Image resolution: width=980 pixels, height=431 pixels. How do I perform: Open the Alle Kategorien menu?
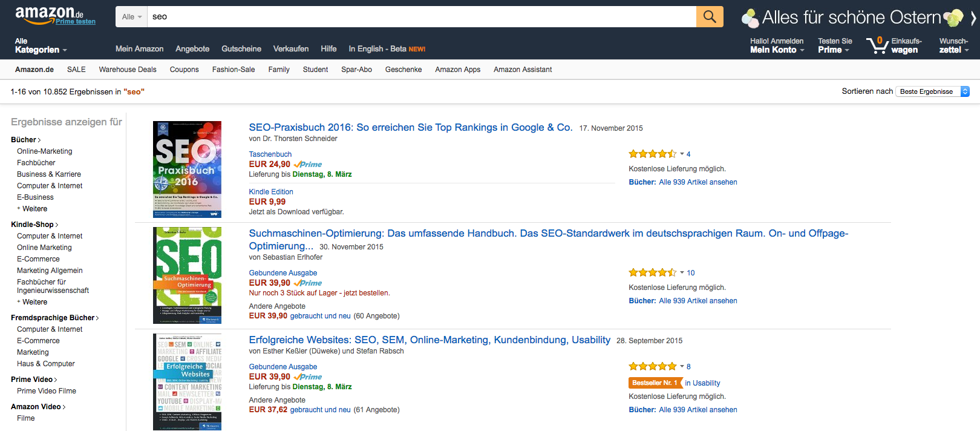tap(41, 45)
